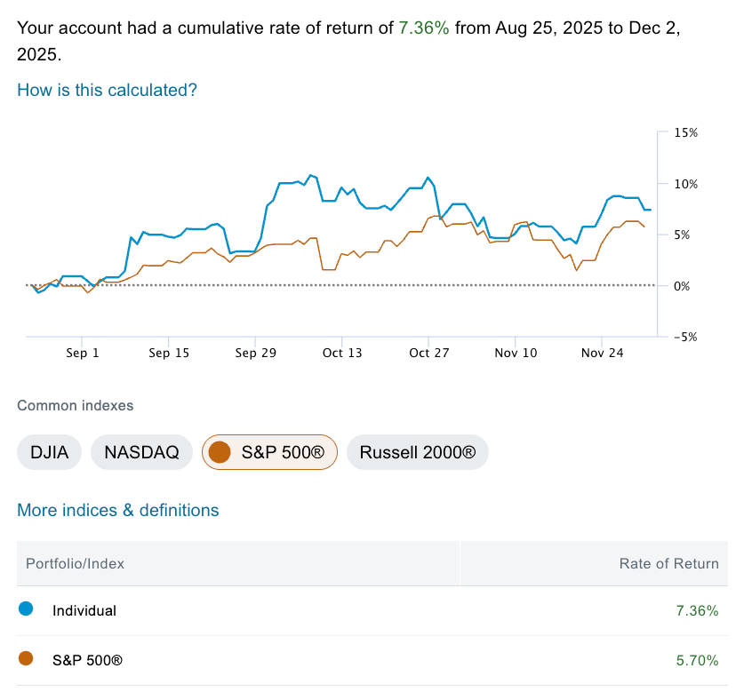Screen dimensions: 736x700
Task: Click the Portfolio/Index column header
Action: tap(75, 563)
